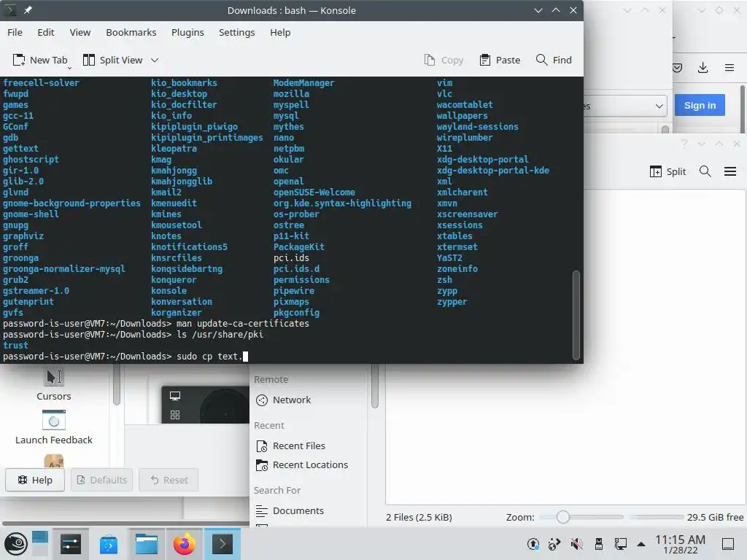Click the virtual desktop pager in taskbar
The width and height of the screenshot is (747, 560).
[x=41, y=544]
